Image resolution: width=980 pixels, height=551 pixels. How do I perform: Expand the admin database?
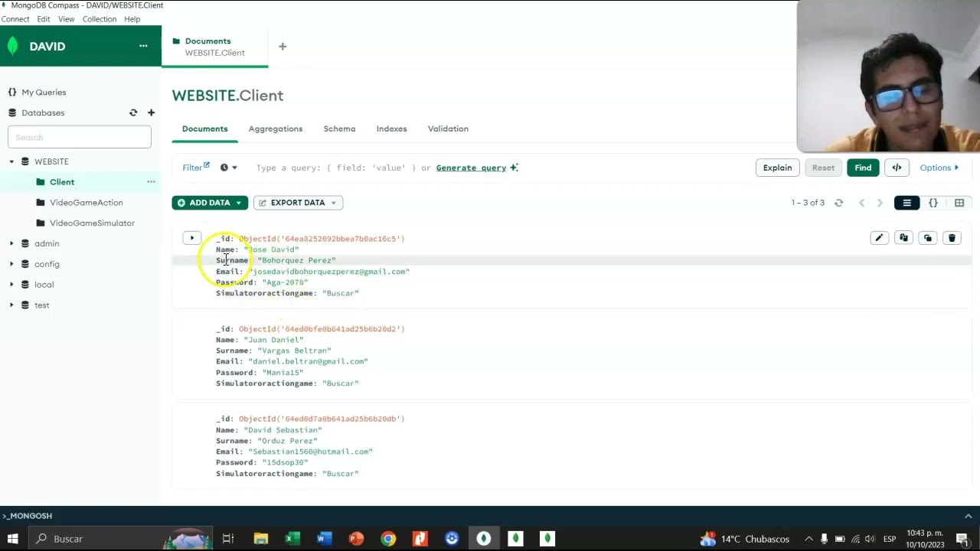point(11,243)
